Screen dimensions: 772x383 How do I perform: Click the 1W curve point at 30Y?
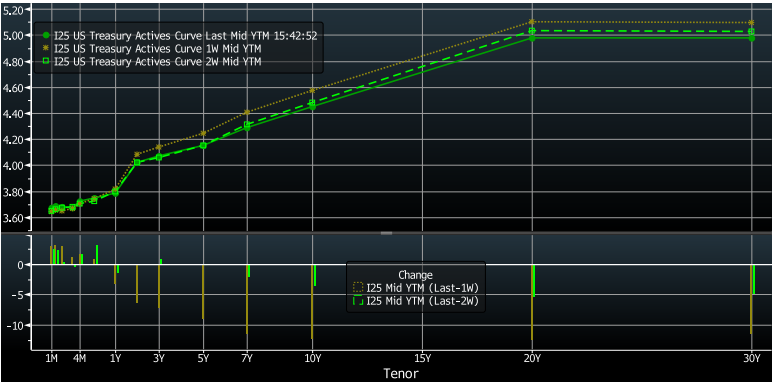click(751, 23)
